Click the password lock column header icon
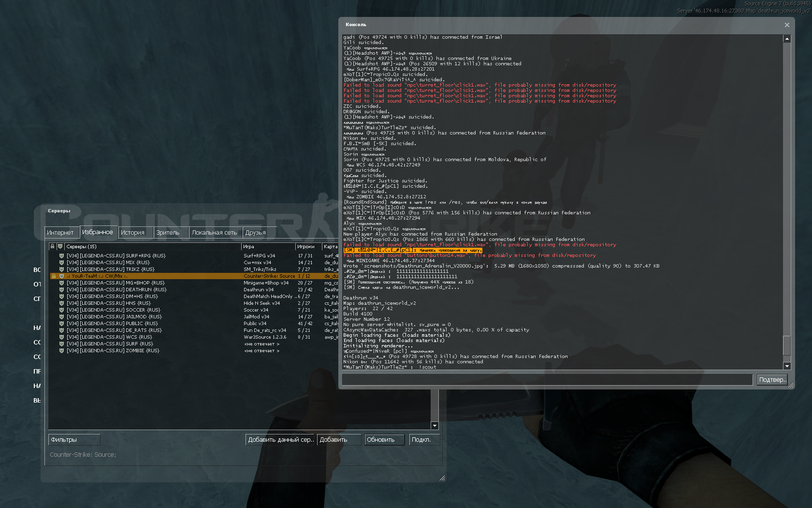 click(52, 246)
